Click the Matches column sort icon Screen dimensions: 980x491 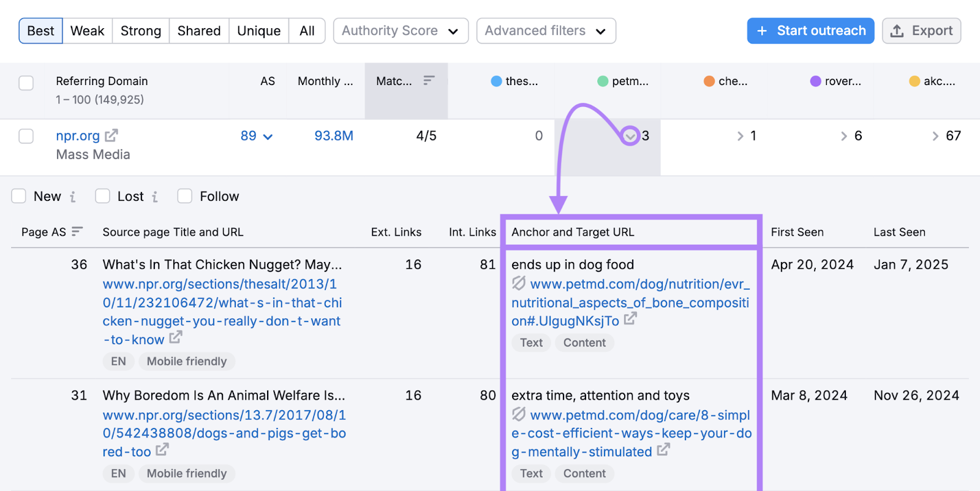tap(429, 80)
